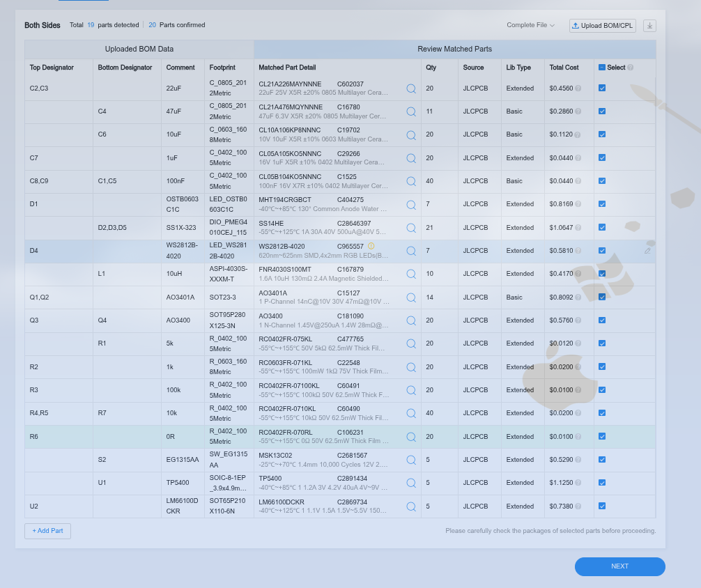The width and height of the screenshot is (701, 588).
Task: Click edit pencil icon on D4 row
Action: pyautogui.click(x=647, y=251)
